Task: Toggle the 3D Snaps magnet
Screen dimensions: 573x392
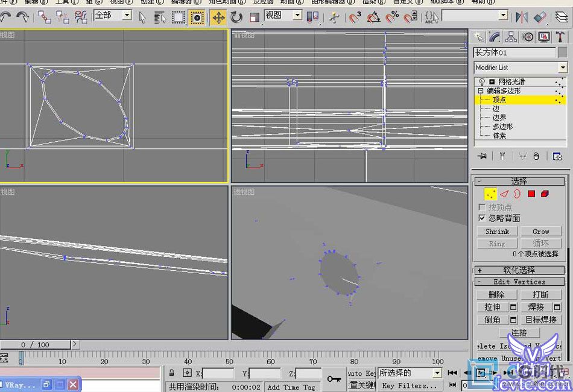Action: click(x=355, y=17)
